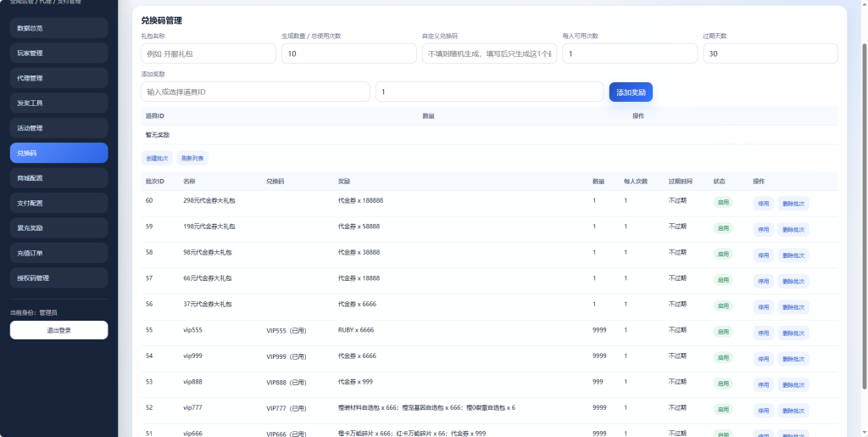868x437 pixels.
Task: Open 充值订单 in the sidebar
Action: (58, 253)
